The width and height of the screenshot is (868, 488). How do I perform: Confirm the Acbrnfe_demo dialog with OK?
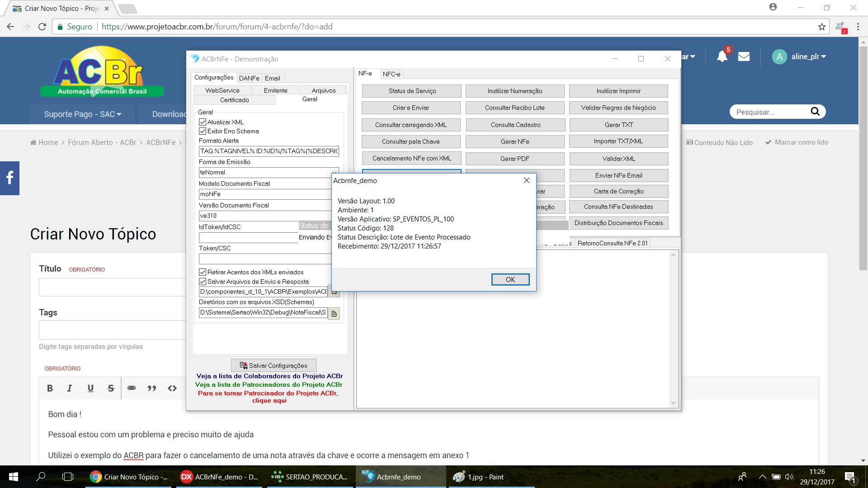[x=510, y=280]
